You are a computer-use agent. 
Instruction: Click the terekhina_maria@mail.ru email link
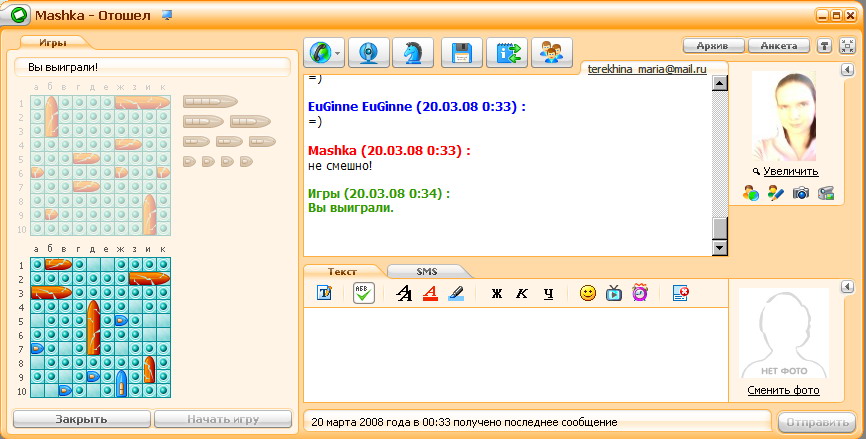[647, 69]
